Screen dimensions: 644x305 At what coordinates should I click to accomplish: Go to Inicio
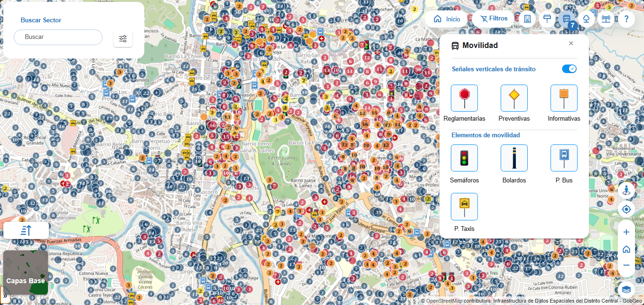coord(447,19)
